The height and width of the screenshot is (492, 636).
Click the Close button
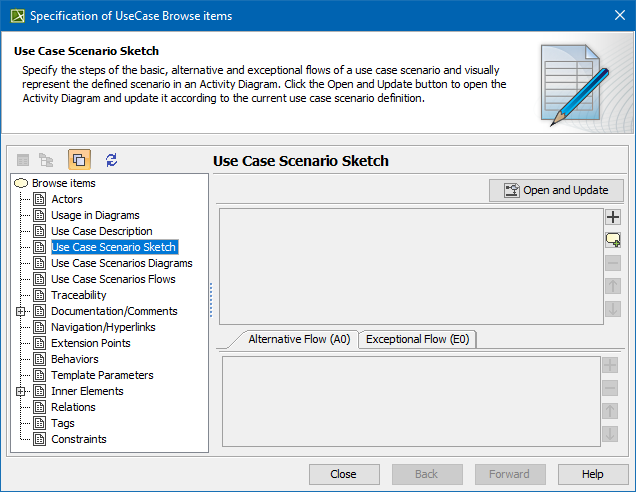tap(344, 474)
